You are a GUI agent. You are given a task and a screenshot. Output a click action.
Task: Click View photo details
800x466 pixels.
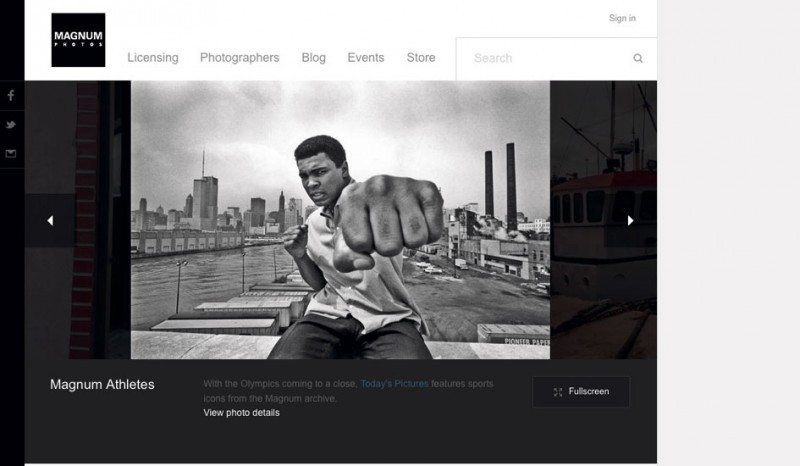click(x=241, y=413)
